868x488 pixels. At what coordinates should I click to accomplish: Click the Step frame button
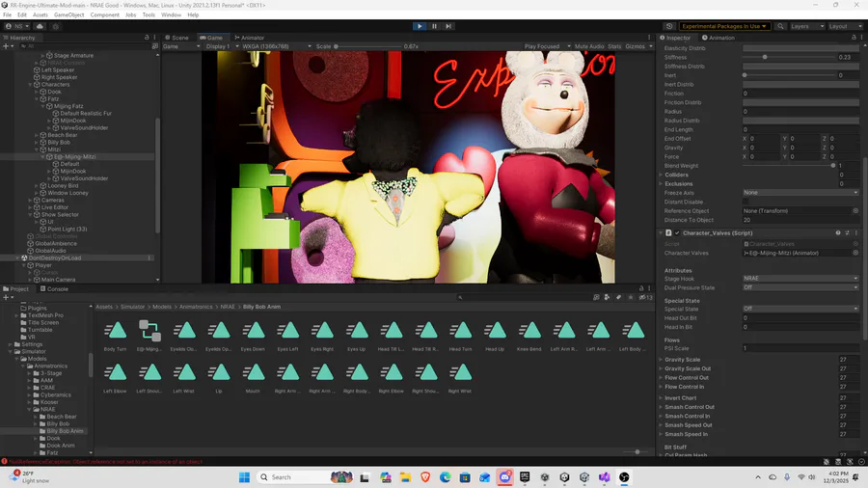[448, 26]
